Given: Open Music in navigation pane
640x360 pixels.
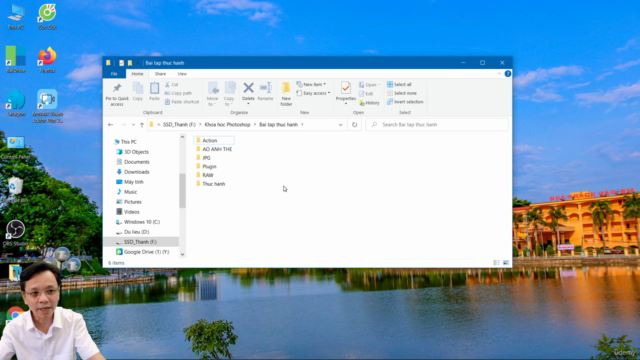Looking at the screenshot, I should pyautogui.click(x=127, y=192).
